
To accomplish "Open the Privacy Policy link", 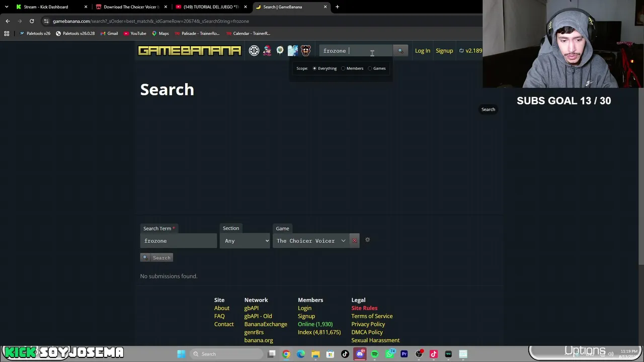I will (368, 324).
